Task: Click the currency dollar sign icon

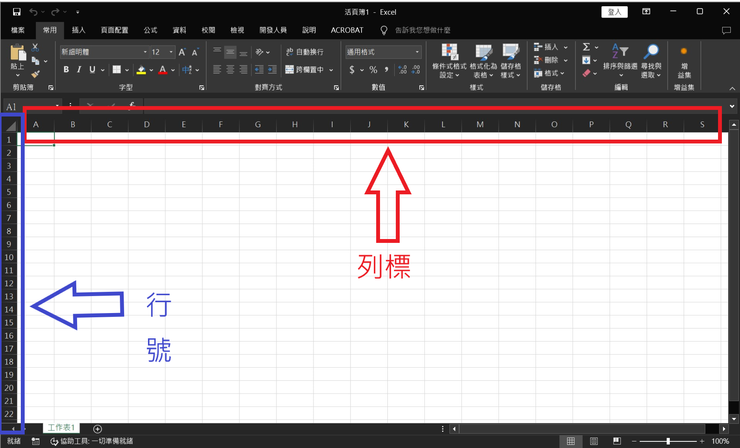Action: (352, 70)
